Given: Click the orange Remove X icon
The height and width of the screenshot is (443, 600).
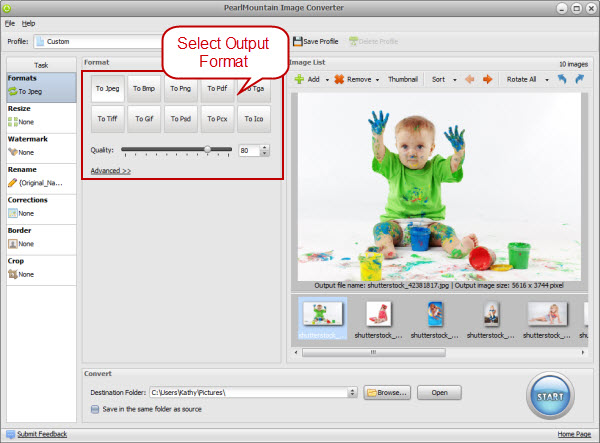Looking at the screenshot, I should coord(339,79).
